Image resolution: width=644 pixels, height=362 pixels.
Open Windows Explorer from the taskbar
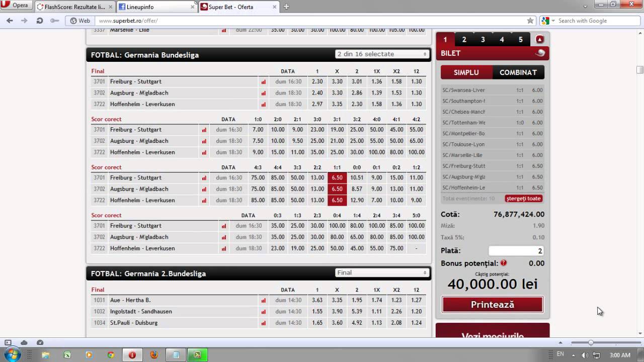coord(45,354)
